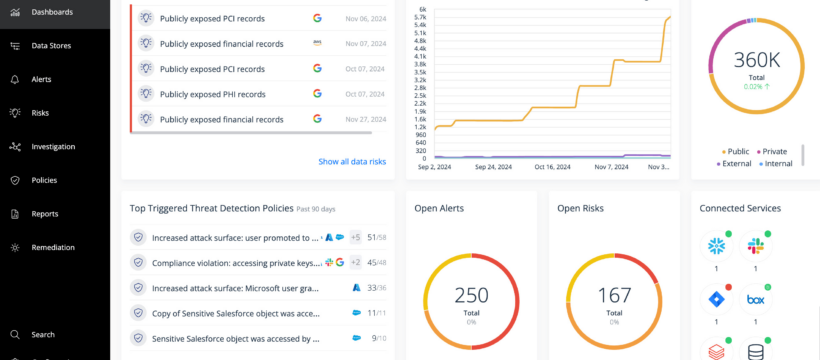Screen dimensions: 820x360
Task: Click the Data Stores tree icon
Action: [x=15, y=46]
